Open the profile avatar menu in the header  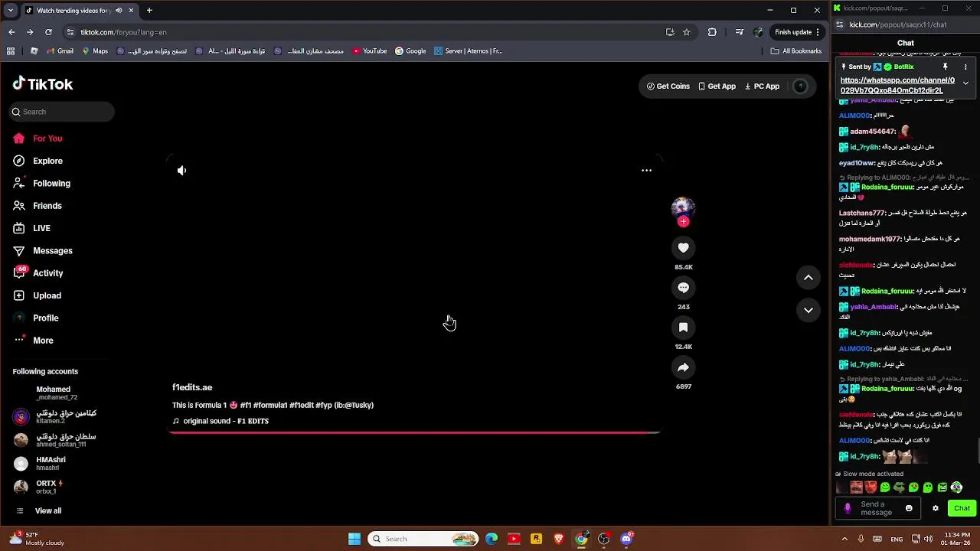tap(800, 86)
